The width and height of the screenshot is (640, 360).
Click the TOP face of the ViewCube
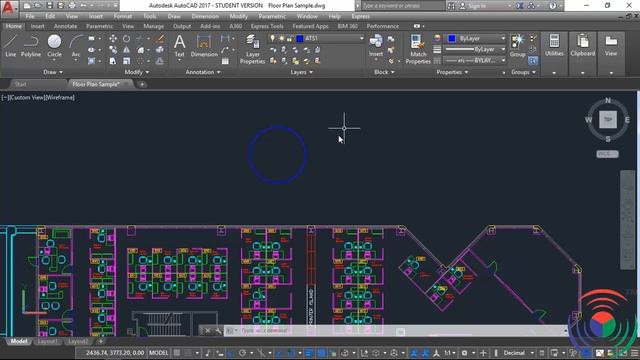[608, 120]
